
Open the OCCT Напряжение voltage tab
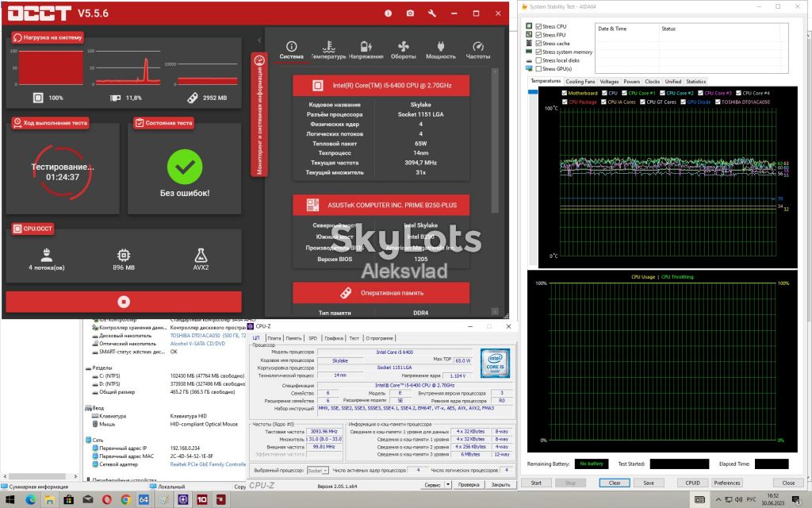click(x=366, y=51)
